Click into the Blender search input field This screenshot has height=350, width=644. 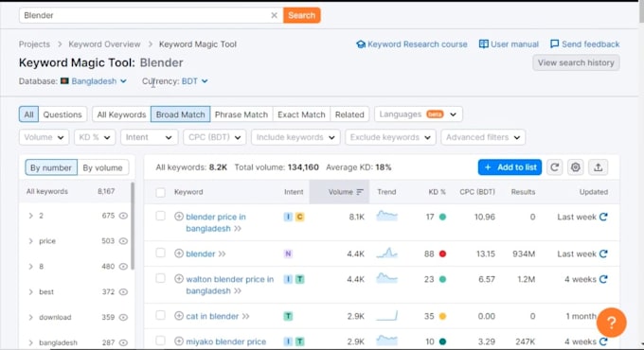click(146, 15)
